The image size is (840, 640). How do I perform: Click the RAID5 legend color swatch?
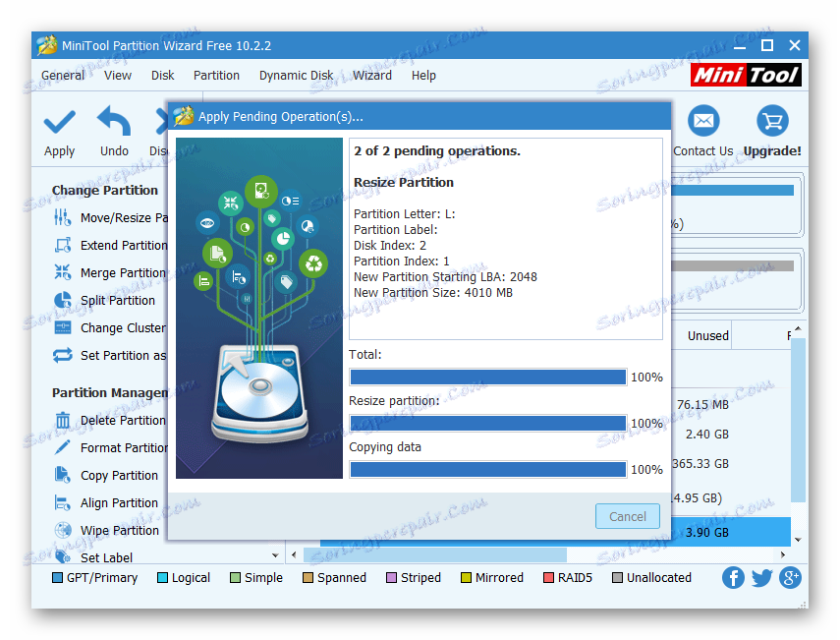[x=548, y=578]
